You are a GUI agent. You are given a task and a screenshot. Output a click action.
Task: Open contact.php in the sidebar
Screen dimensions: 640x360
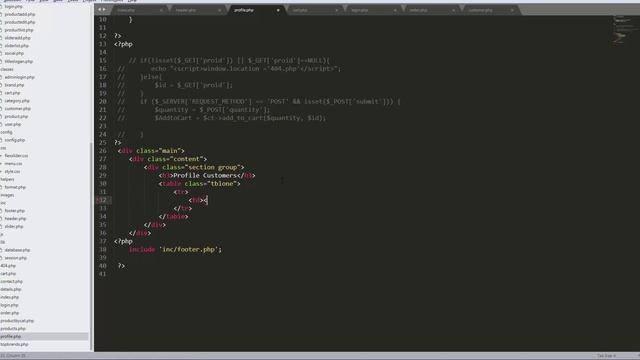pyautogui.click(x=11, y=282)
